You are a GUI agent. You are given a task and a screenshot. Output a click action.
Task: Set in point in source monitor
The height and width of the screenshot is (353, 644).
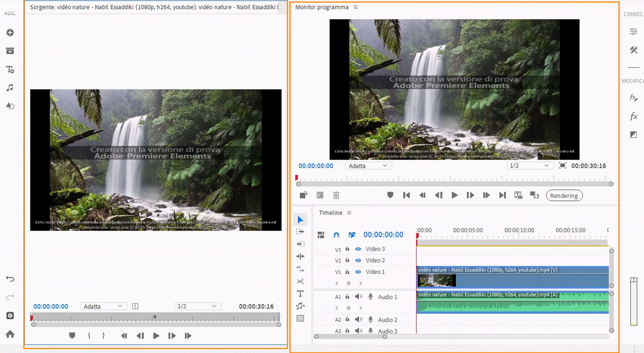coord(89,336)
